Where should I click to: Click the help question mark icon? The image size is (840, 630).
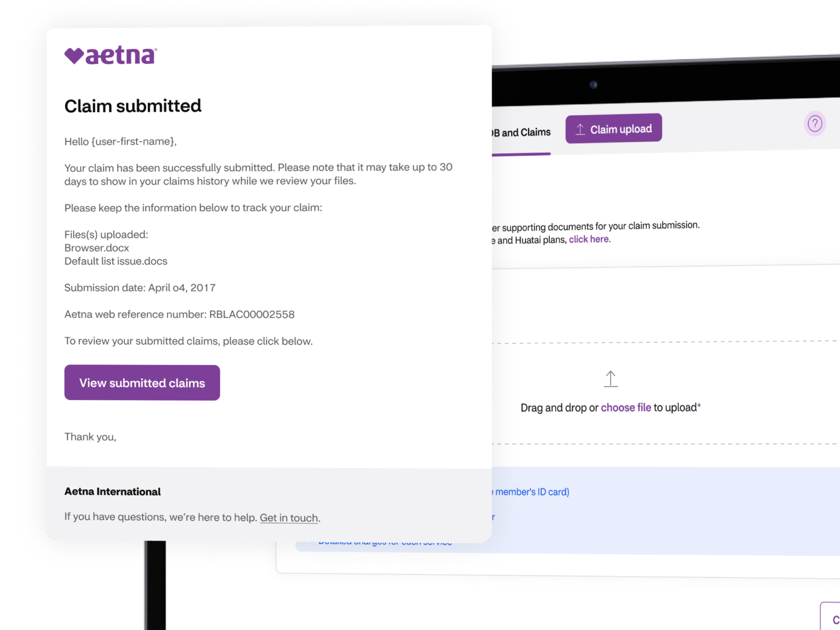(815, 124)
